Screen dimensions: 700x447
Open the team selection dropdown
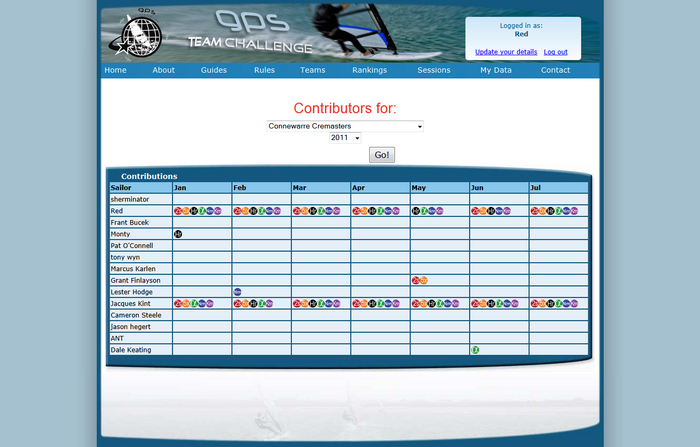(x=345, y=126)
